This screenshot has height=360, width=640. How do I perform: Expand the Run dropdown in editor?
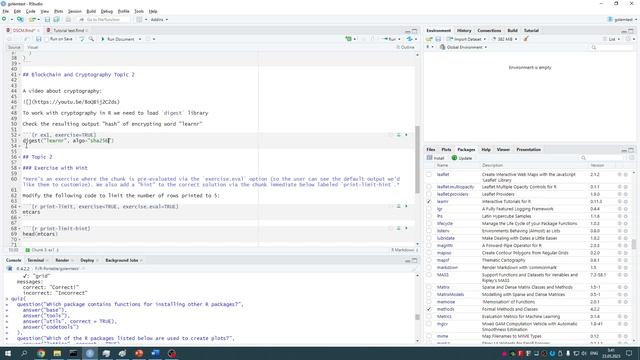[x=399, y=39]
